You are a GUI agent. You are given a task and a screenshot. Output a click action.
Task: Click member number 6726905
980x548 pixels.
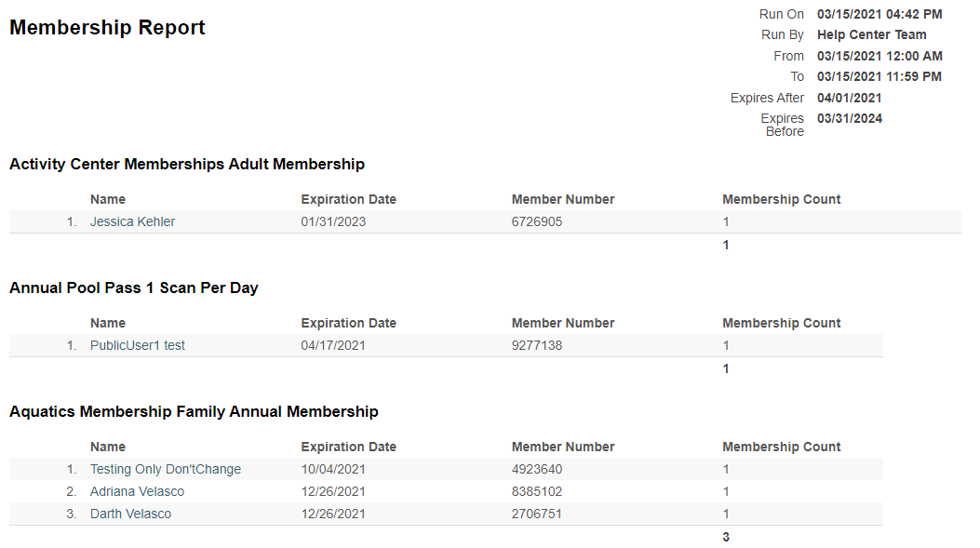(x=537, y=221)
